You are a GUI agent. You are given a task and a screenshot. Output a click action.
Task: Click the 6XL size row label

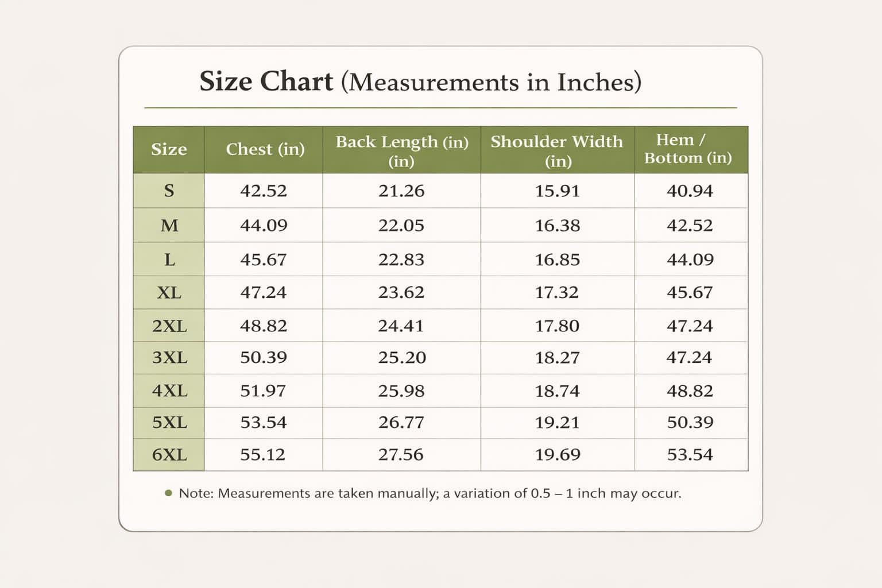pos(169,455)
